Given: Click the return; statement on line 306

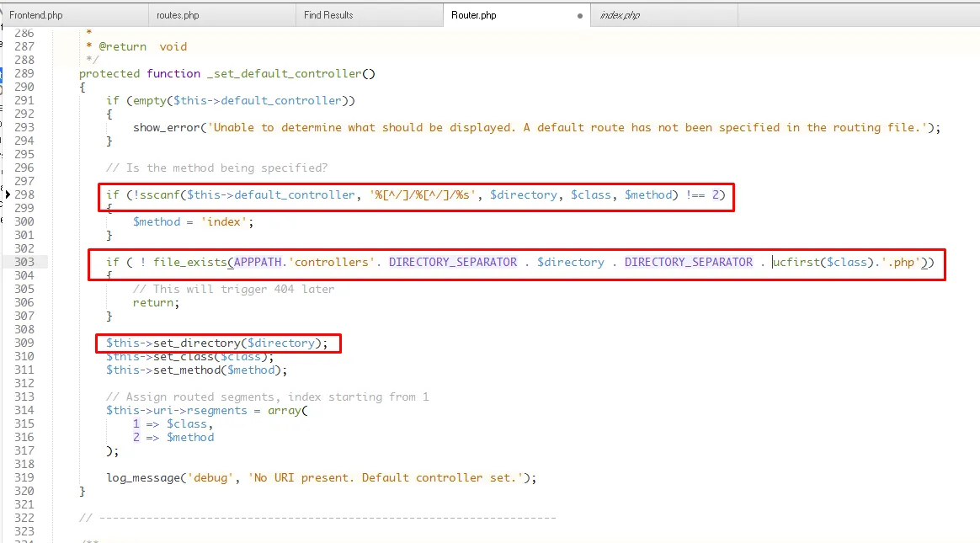Looking at the screenshot, I should 157,303.
